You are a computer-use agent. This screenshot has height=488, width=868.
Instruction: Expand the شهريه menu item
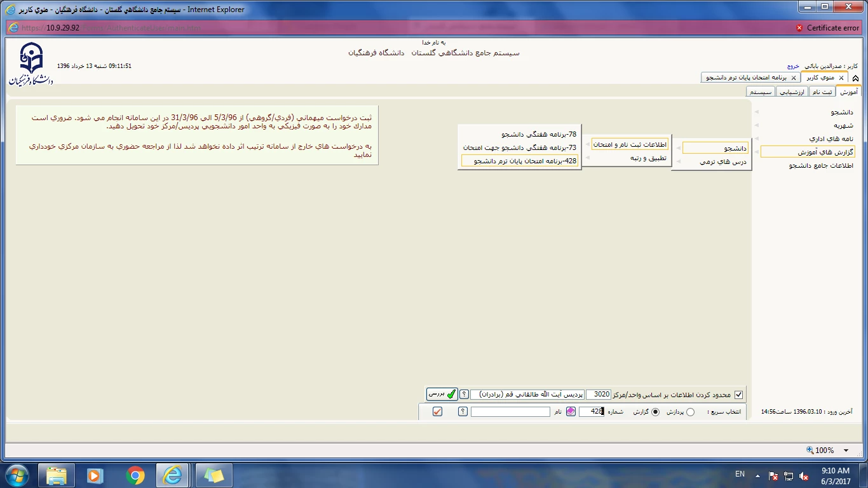tap(843, 125)
